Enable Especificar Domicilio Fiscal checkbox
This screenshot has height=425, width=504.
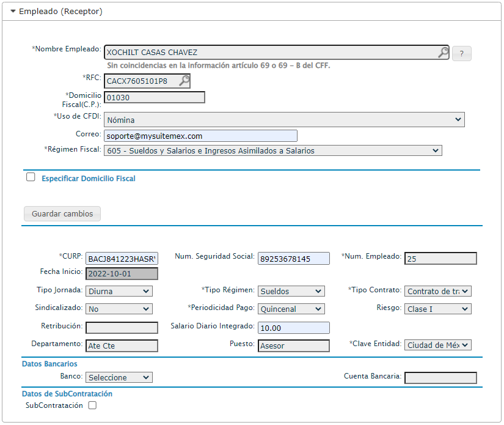click(31, 177)
